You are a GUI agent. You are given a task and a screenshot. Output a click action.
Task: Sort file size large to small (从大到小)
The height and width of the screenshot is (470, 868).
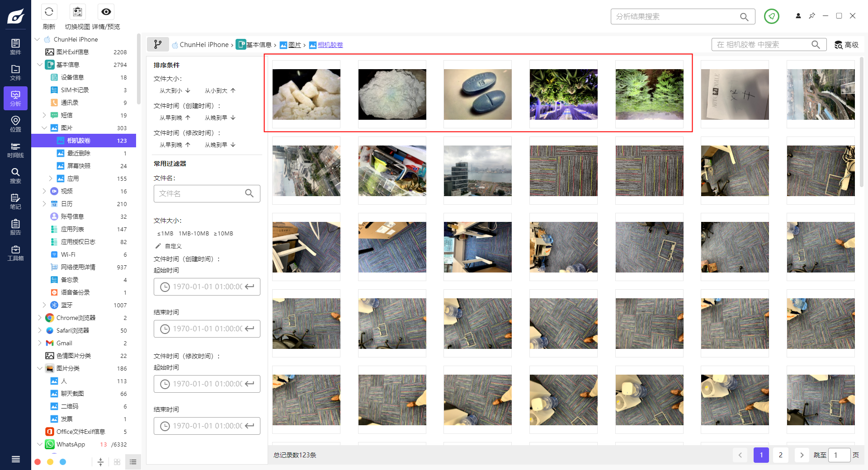pyautogui.click(x=175, y=91)
